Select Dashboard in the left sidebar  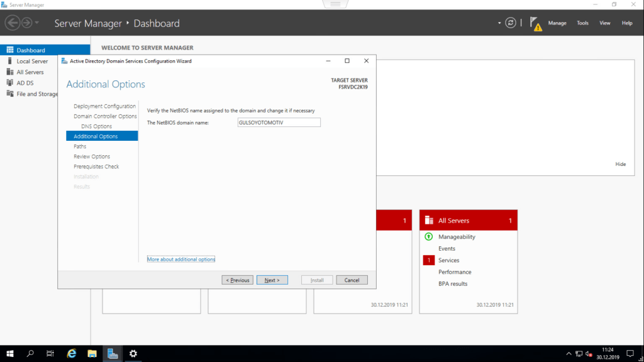pyautogui.click(x=31, y=50)
